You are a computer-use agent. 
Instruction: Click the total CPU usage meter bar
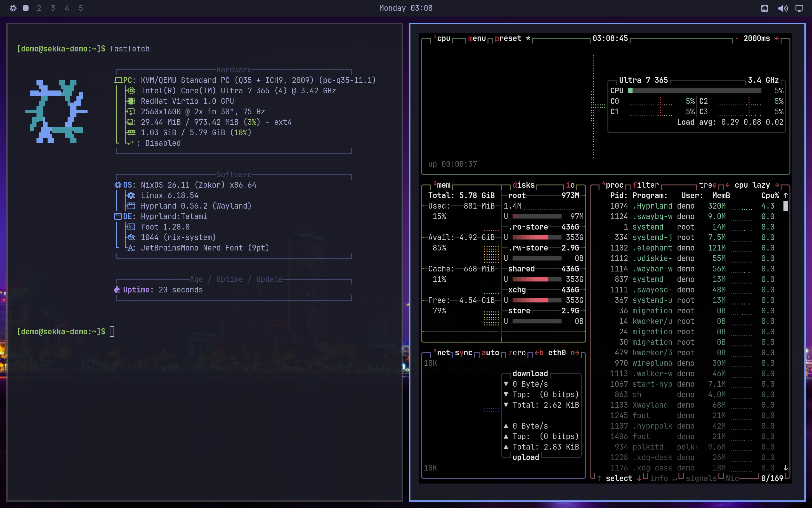pos(695,91)
